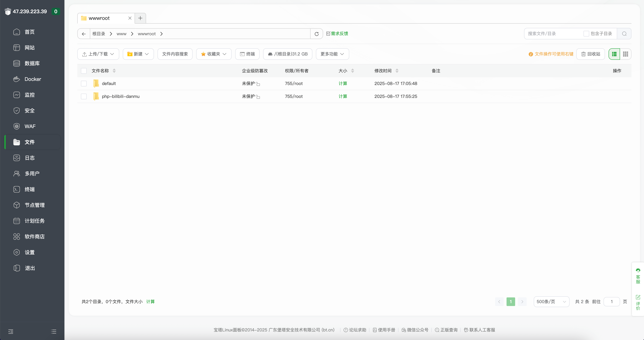Screen dimensions: 644x340
Task: Expand the 上传/下载 dropdown
Action: click(98, 54)
